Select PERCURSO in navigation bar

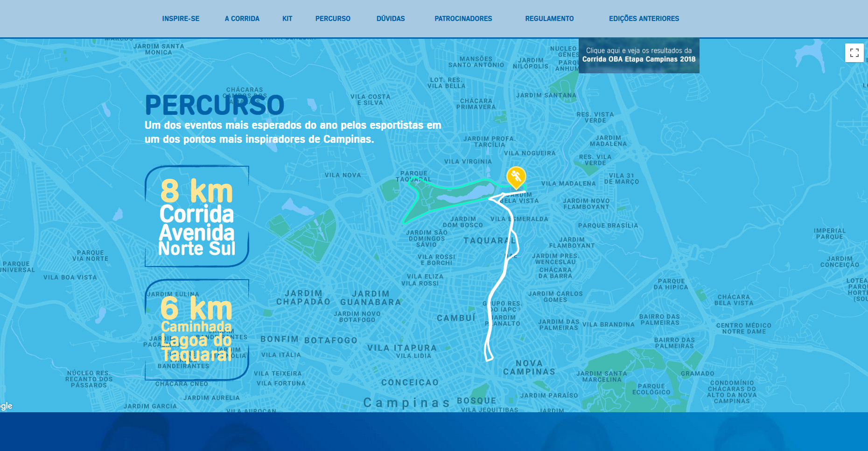pyautogui.click(x=333, y=19)
